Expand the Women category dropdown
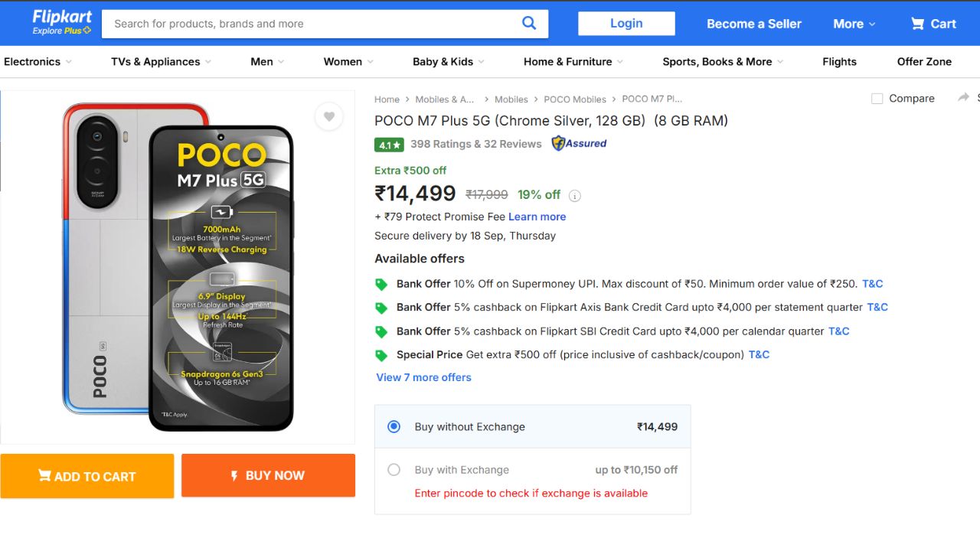This screenshot has height=551, width=980. point(348,62)
